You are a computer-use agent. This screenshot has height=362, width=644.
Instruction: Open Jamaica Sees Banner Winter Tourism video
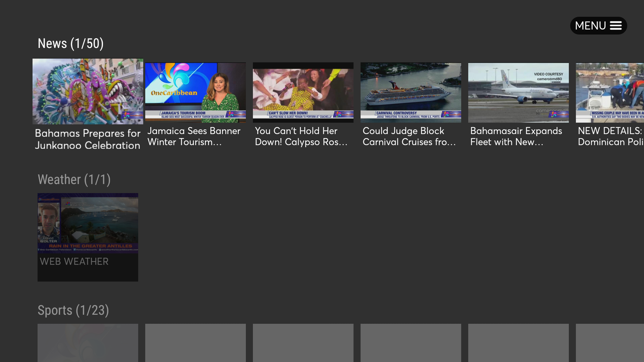[195, 92]
